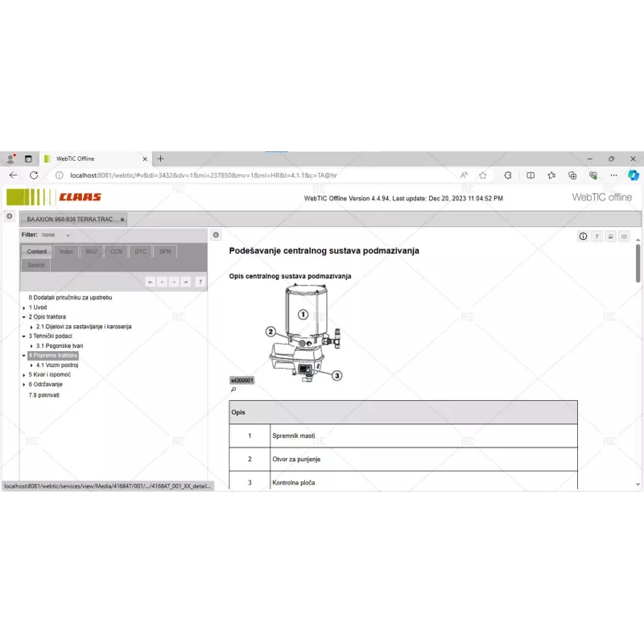Open help using the question mark icon

coord(597,237)
